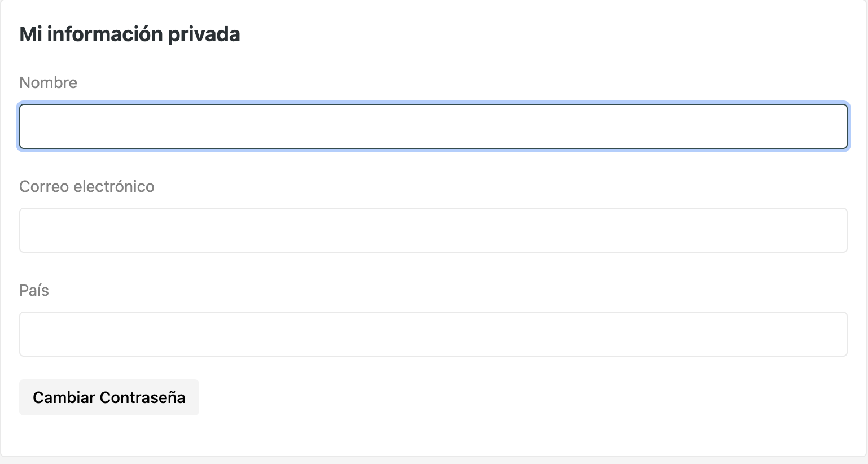Place cursor in the focused name box
This screenshot has height=464, width=868.
433,126
